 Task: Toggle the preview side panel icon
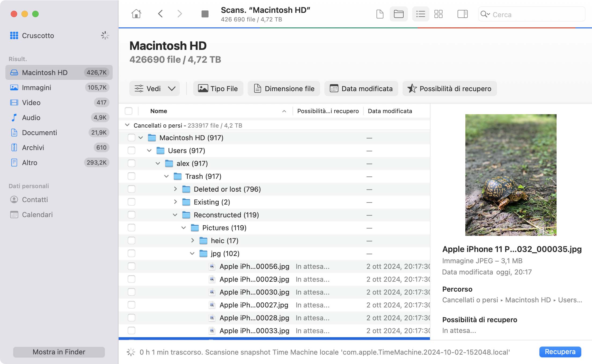(x=462, y=14)
